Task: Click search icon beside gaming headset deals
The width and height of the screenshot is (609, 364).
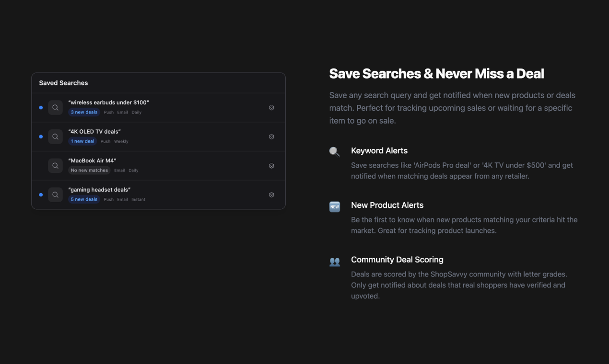Action: click(56, 195)
